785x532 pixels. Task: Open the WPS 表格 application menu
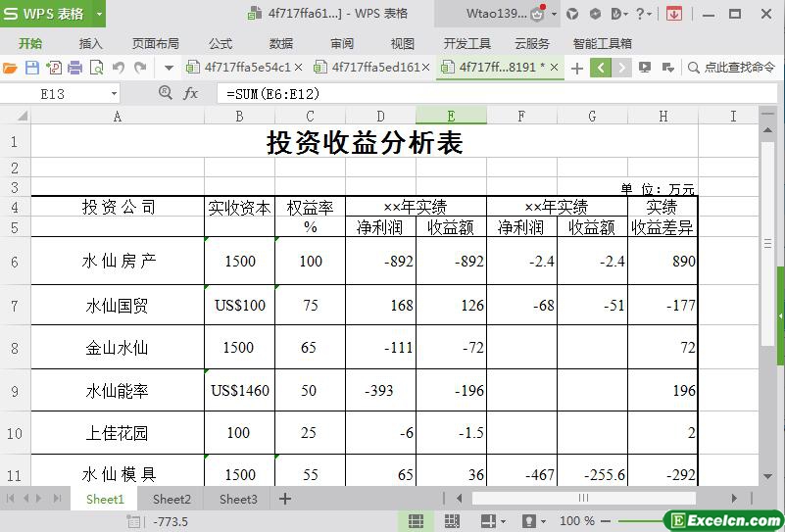pos(46,14)
